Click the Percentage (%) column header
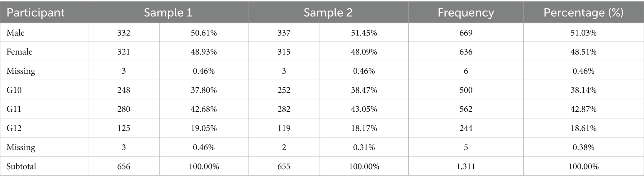The height and width of the screenshot is (181, 644). (x=583, y=13)
